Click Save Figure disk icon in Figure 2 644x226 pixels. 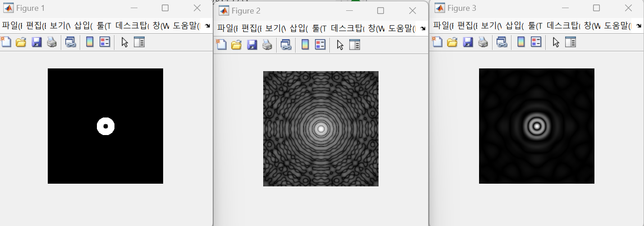252,45
